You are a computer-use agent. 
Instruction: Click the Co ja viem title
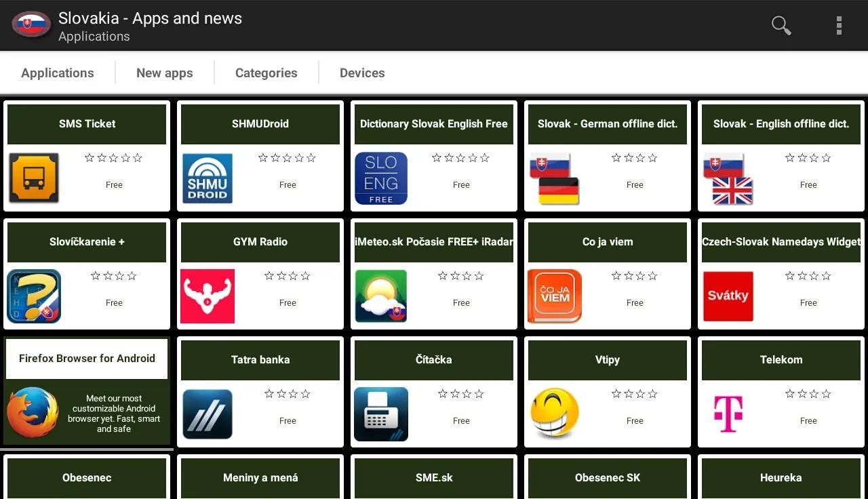pos(608,241)
